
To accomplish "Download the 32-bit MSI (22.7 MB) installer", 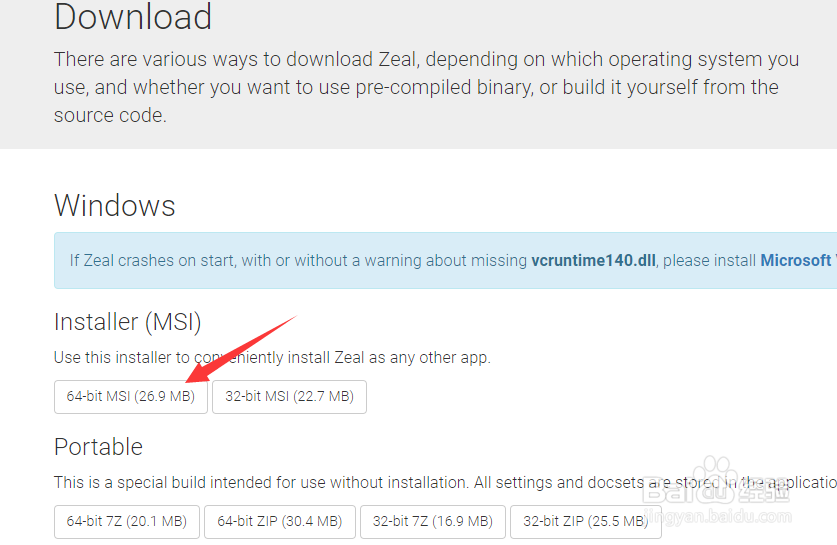I will pyautogui.click(x=289, y=397).
